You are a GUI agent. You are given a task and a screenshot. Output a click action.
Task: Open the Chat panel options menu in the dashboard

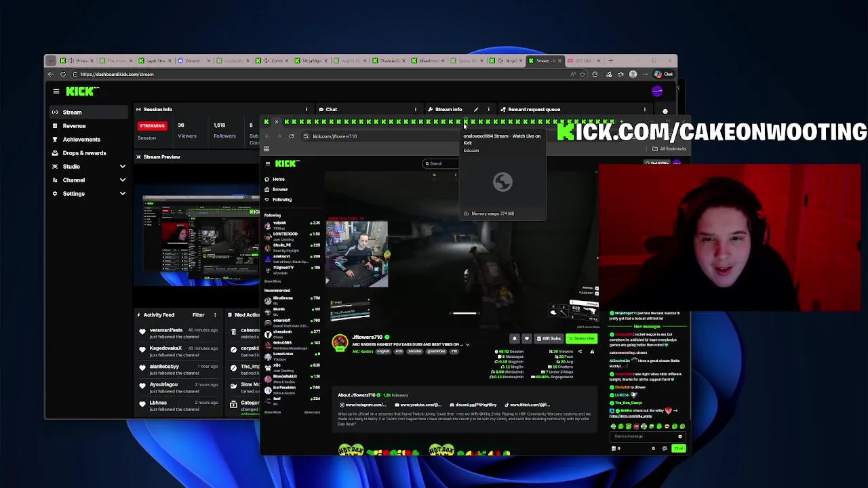click(415, 109)
